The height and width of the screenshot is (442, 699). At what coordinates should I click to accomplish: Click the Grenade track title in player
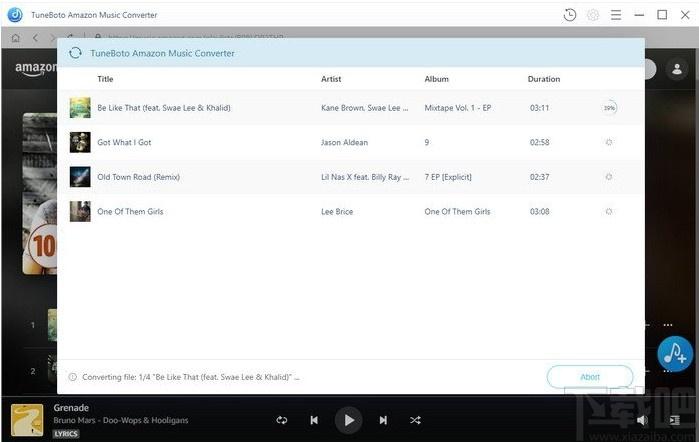coord(71,408)
